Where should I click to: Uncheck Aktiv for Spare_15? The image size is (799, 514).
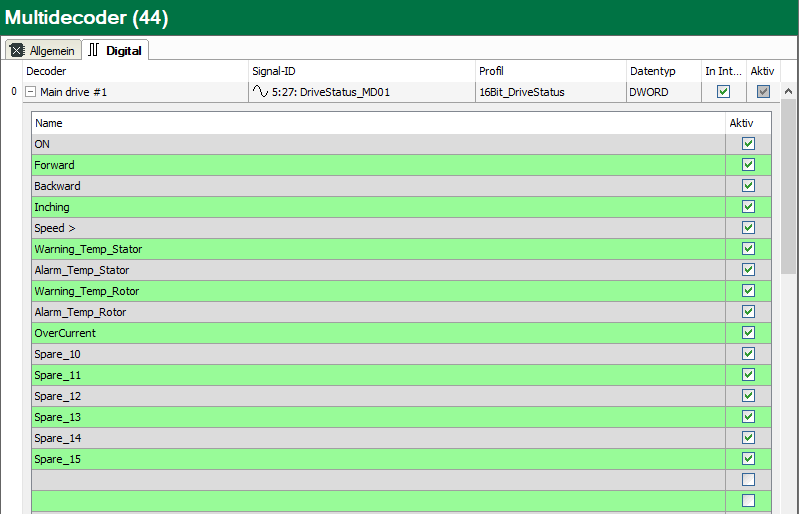click(748, 458)
